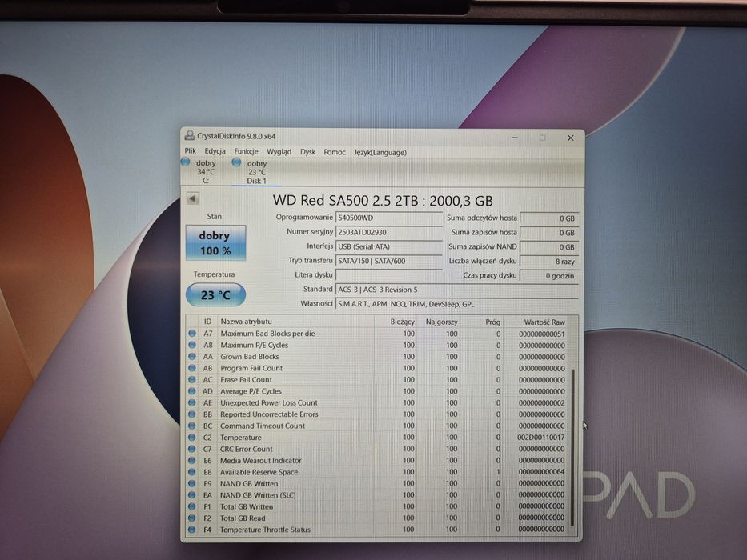Image resolution: width=747 pixels, height=560 pixels.
Task: Click status dot of Total GB Read
Action: (192, 518)
